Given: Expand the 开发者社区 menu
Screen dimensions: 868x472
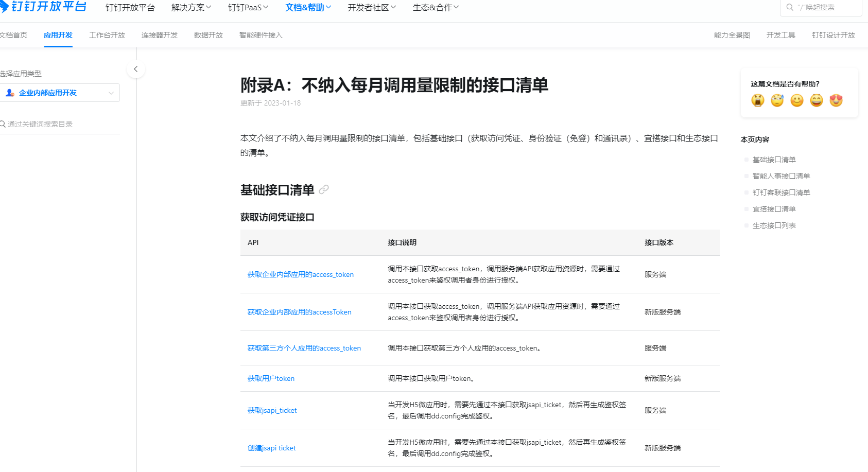Looking at the screenshot, I should (x=372, y=7).
